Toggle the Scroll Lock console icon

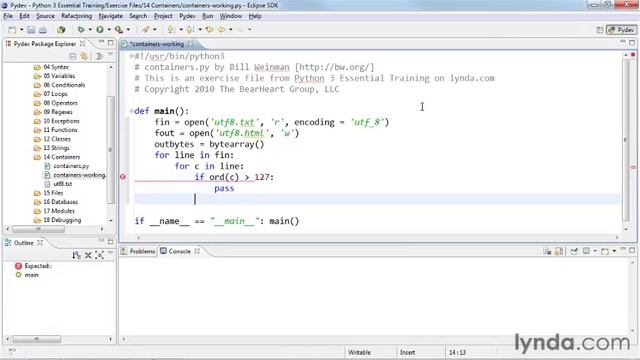click(559, 251)
